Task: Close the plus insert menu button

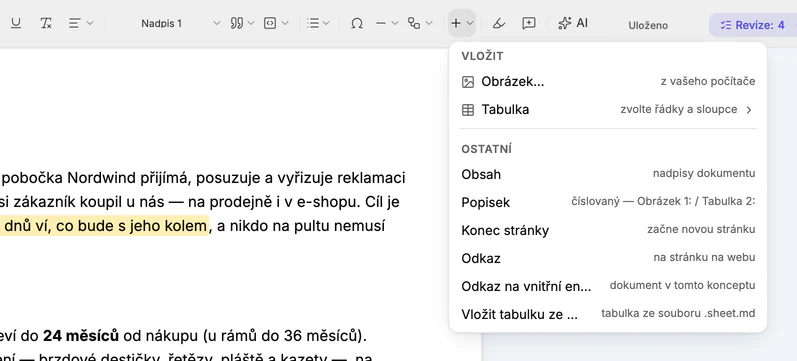Action: (462, 23)
